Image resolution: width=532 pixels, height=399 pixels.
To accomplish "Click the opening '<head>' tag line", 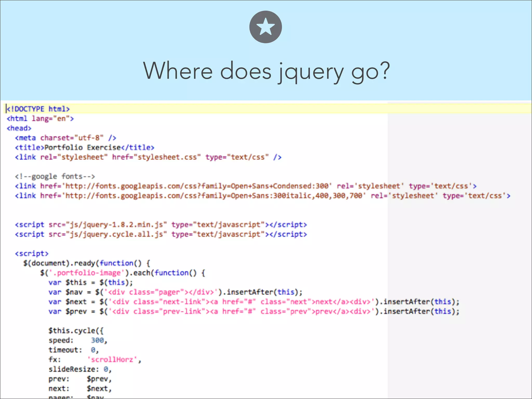I will pos(19,128).
